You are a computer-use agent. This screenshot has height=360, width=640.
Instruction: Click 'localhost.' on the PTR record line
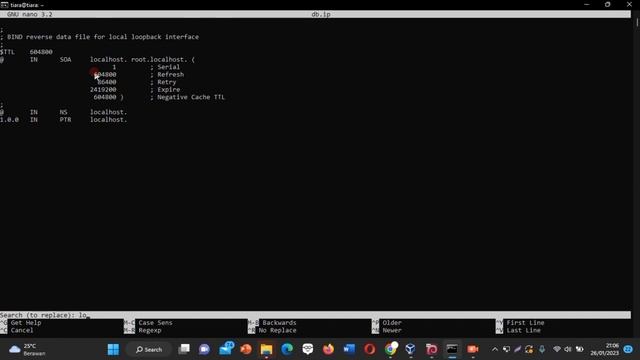point(109,120)
